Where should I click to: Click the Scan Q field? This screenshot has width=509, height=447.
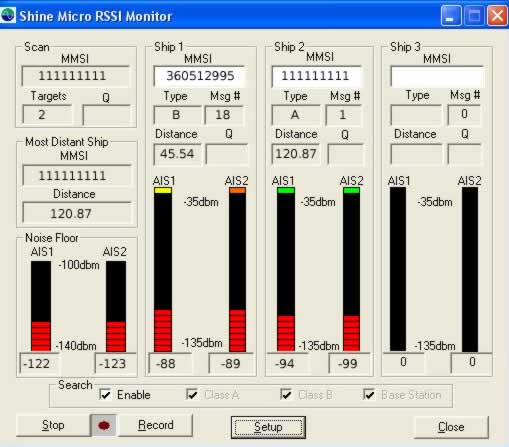(x=106, y=115)
